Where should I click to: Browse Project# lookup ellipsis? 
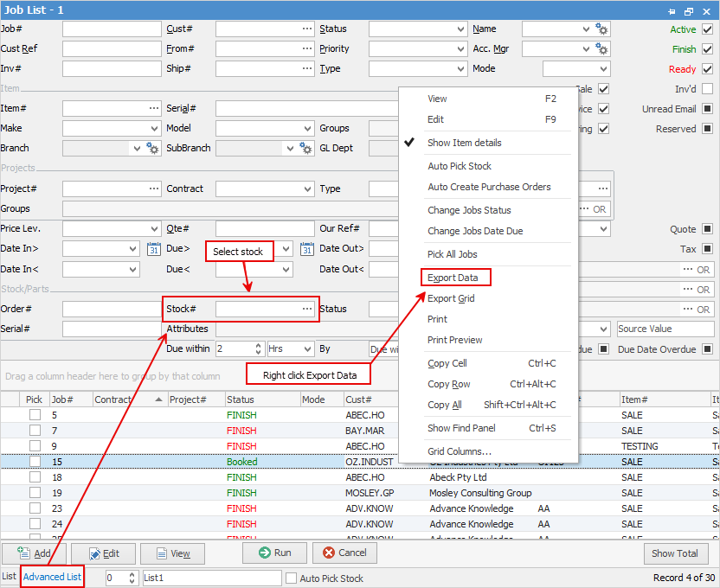154,189
